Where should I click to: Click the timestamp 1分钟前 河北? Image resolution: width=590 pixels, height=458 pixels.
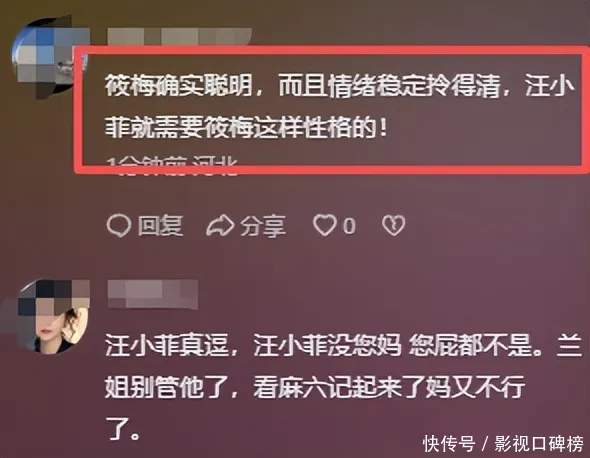(173, 166)
